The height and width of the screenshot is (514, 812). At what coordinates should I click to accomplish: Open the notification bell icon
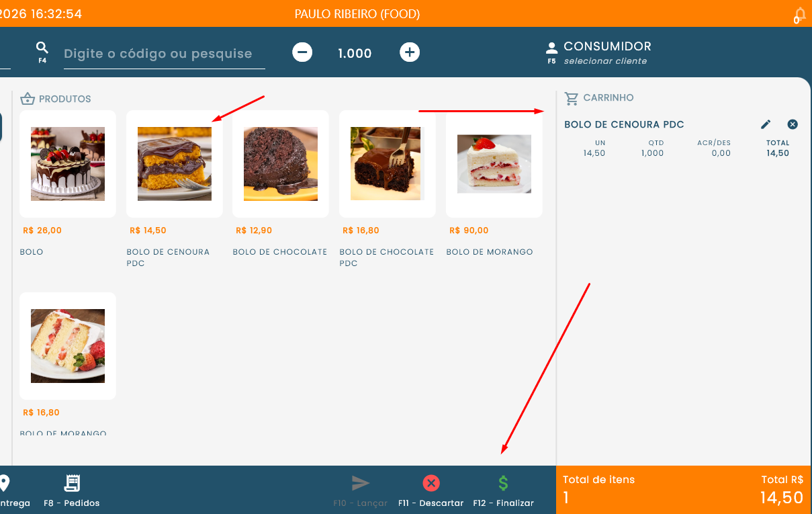click(x=799, y=15)
